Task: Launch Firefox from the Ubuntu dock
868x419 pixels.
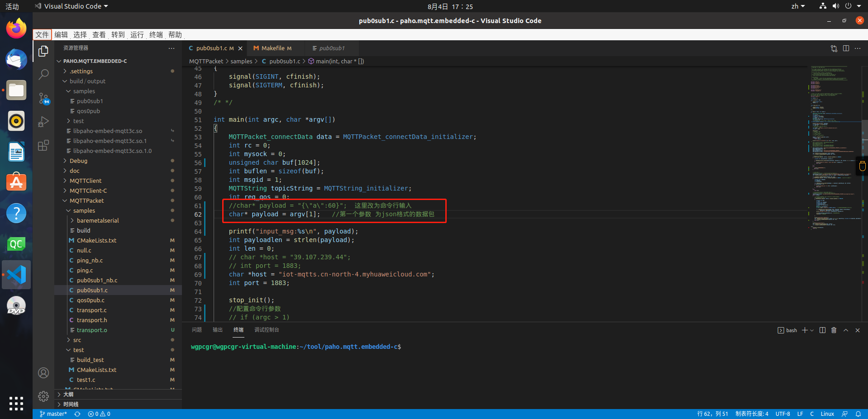Action: coord(16,29)
